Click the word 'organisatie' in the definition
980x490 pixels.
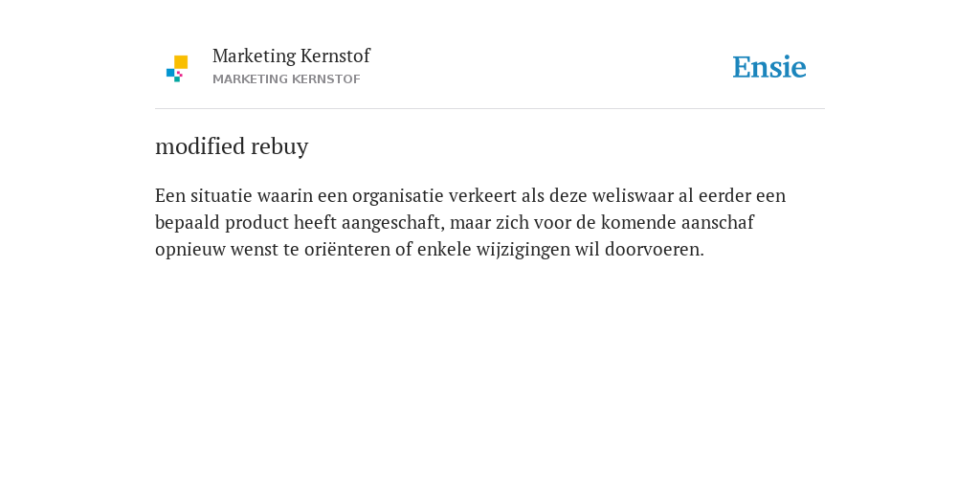(x=398, y=197)
